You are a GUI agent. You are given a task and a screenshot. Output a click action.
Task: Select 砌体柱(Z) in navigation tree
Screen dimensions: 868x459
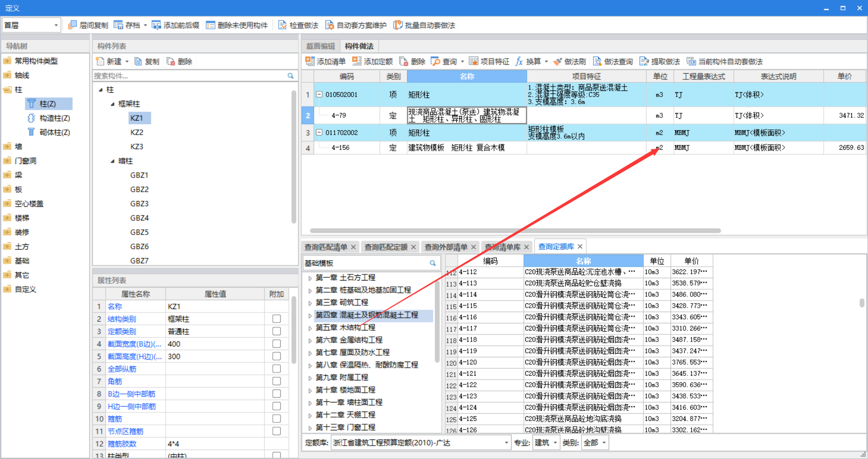(55, 132)
